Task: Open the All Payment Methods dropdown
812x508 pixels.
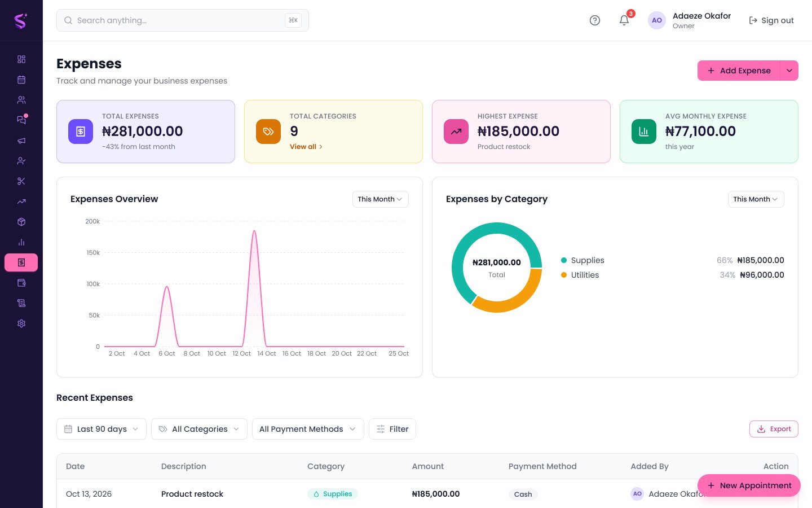Action: (x=308, y=429)
